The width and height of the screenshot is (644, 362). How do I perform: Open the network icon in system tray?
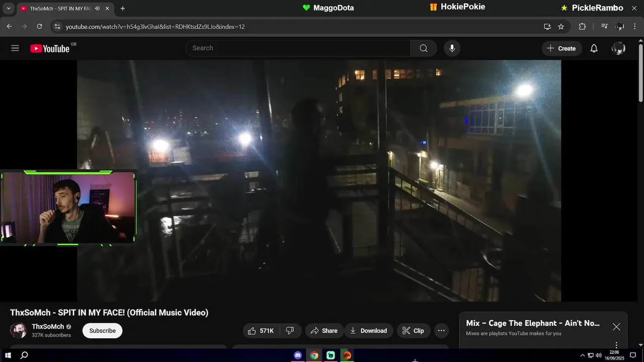tap(591, 355)
